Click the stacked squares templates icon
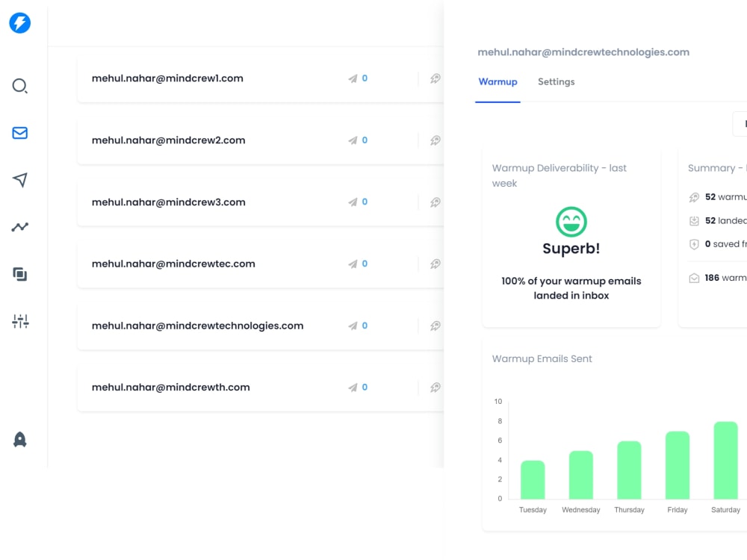 pos(19,274)
